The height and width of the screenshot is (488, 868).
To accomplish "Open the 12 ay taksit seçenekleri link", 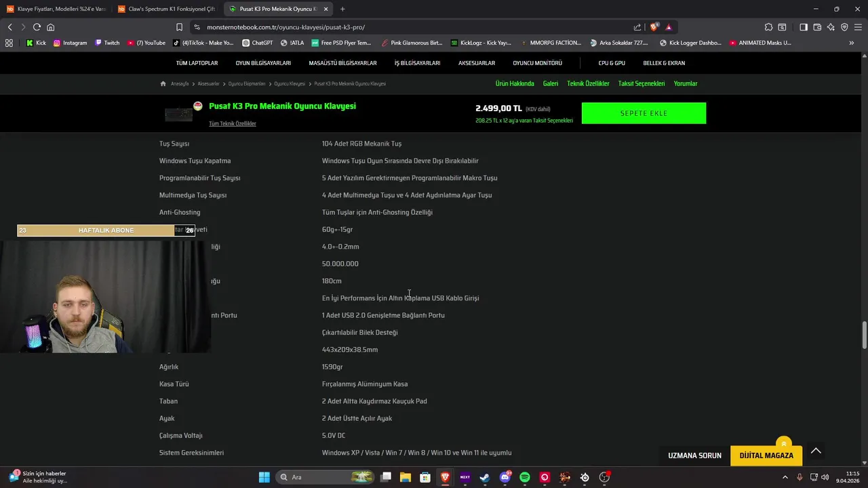I will [x=524, y=121].
